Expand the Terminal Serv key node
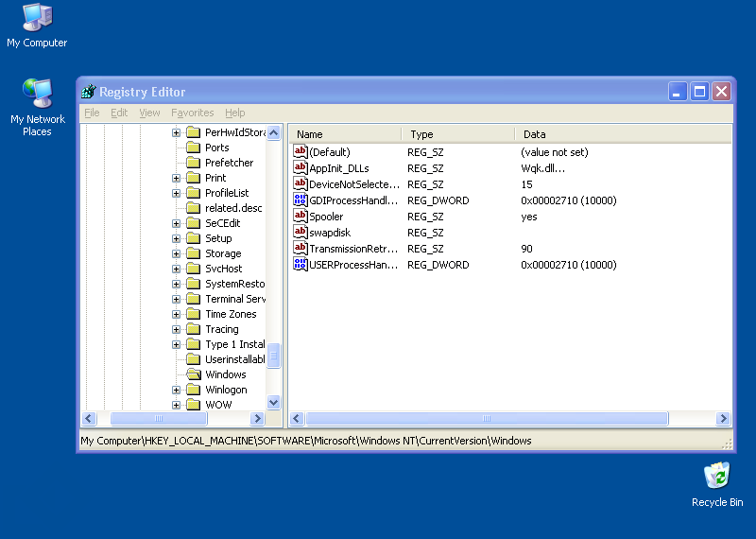Viewport: 756px width, 539px height. click(176, 299)
